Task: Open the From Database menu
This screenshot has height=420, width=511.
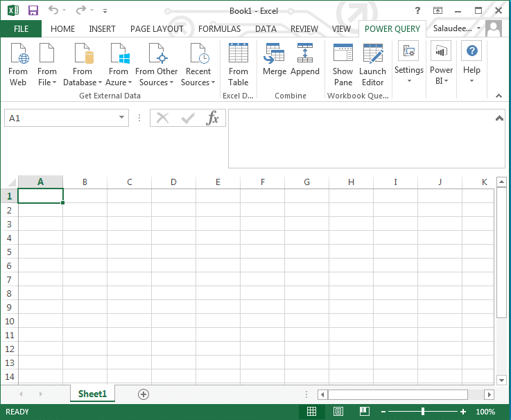Action: click(83, 65)
